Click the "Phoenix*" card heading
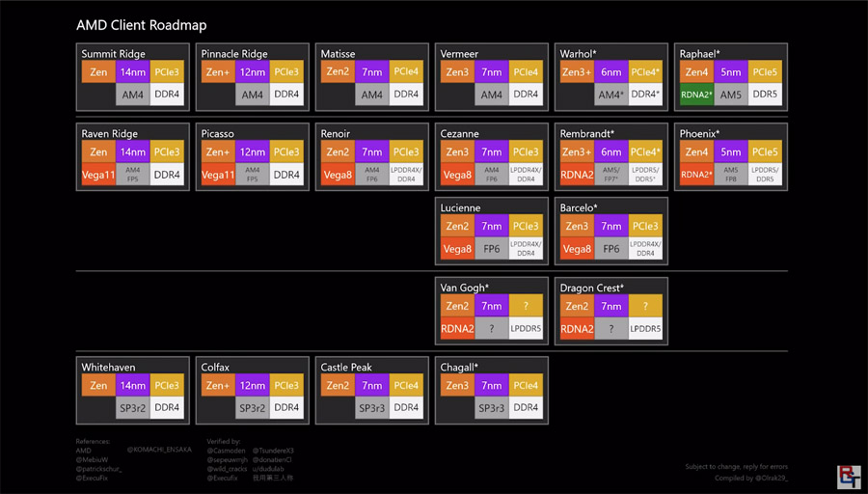 tap(700, 133)
